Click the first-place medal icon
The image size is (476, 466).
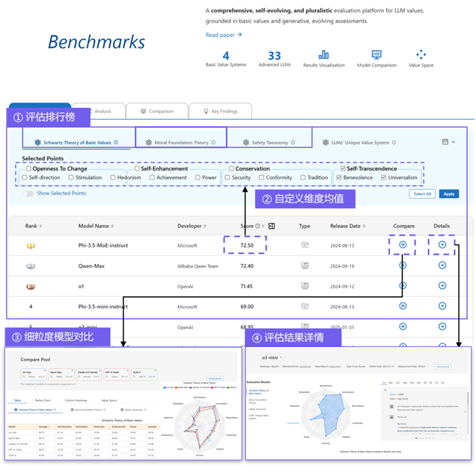tap(31, 246)
